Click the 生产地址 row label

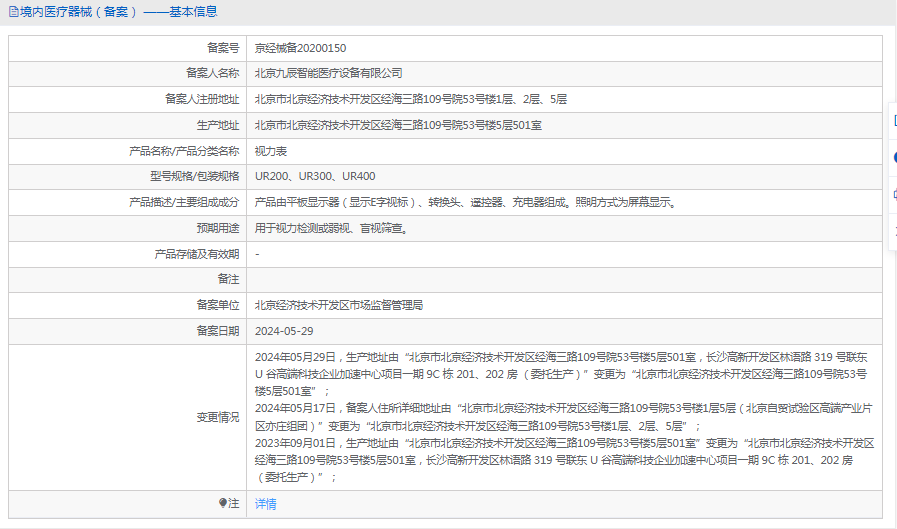click(218, 125)
